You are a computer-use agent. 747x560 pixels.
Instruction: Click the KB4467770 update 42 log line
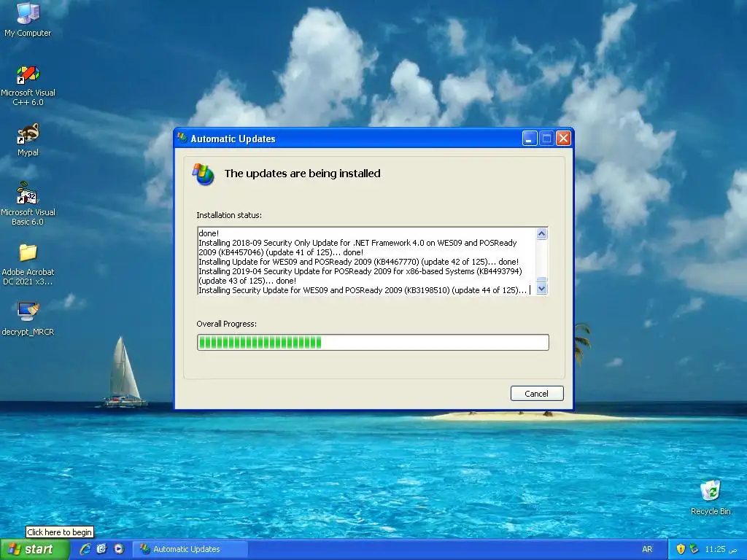(359, 262)
